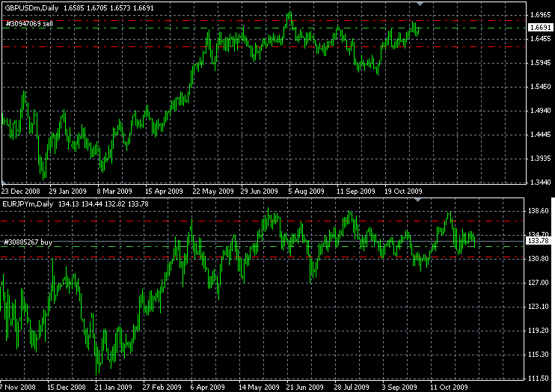Viewport: 555px width, 392px height.
Task: Click the 28 Jul 2009 date label
Action: point(352,387)
